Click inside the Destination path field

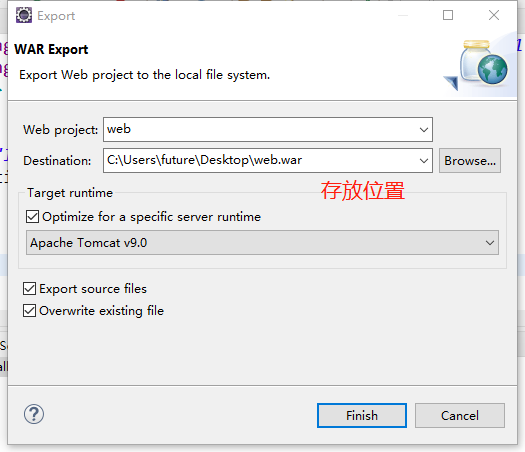(261, 161)
